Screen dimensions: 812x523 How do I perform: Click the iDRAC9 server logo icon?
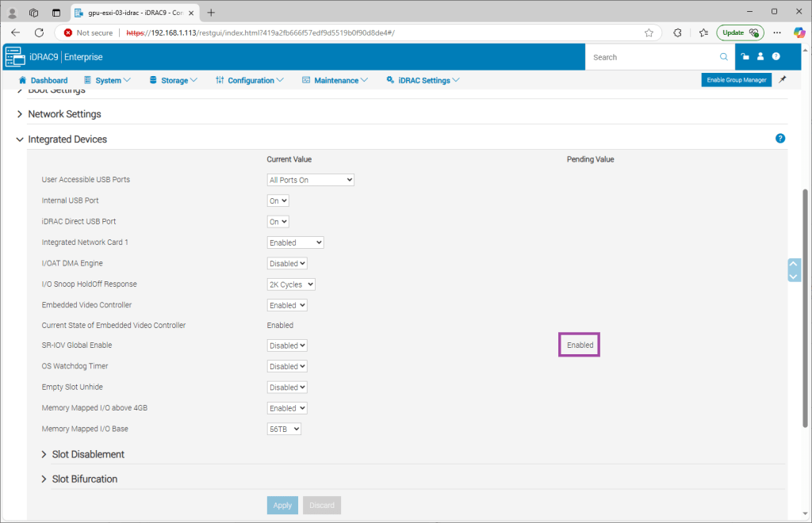16,57
